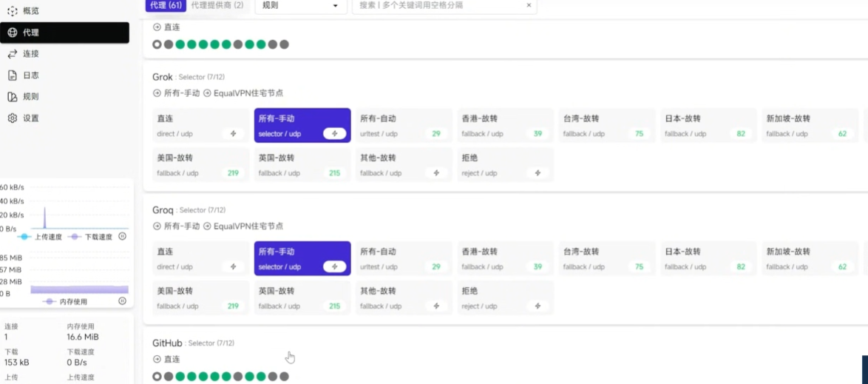The width and height of the screenshot is (868, 384).
Task: Expand the GitHub selector group header
Action: [193, 343]
